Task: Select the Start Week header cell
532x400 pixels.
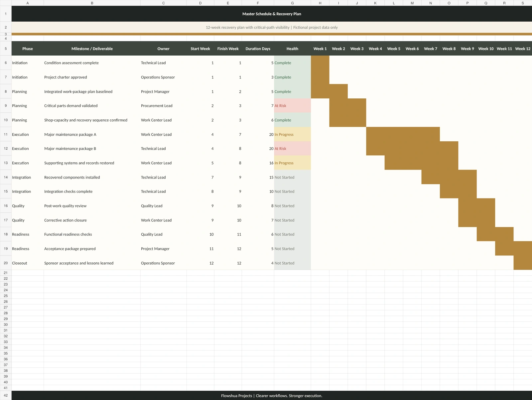Action: click(200, 49)
